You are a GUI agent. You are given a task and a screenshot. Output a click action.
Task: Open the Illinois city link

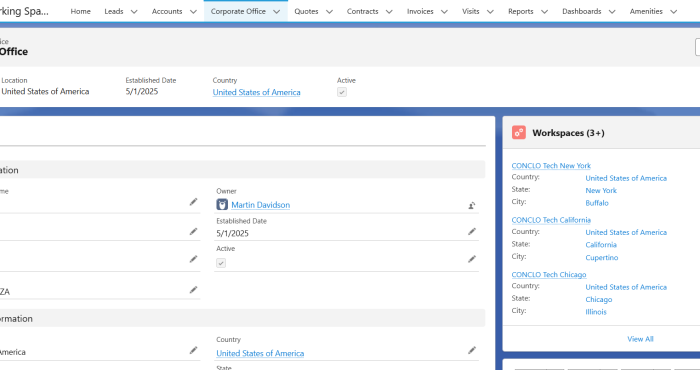click(596, 312)
